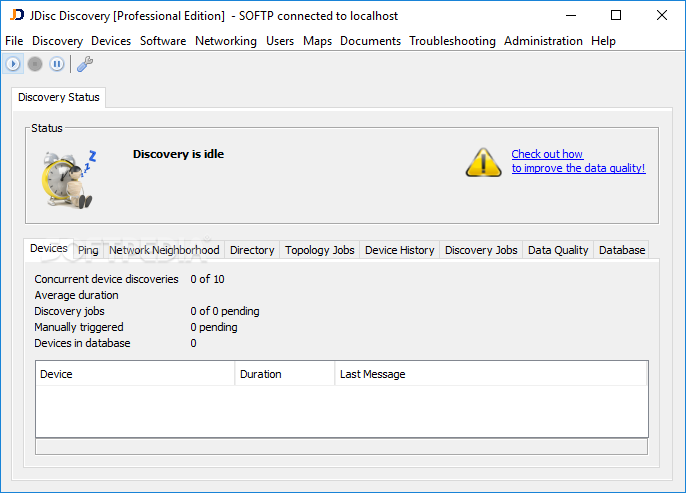Viewport: 686px width, 493px height.
Task: Switch to the Database tab
Action: 622,250
